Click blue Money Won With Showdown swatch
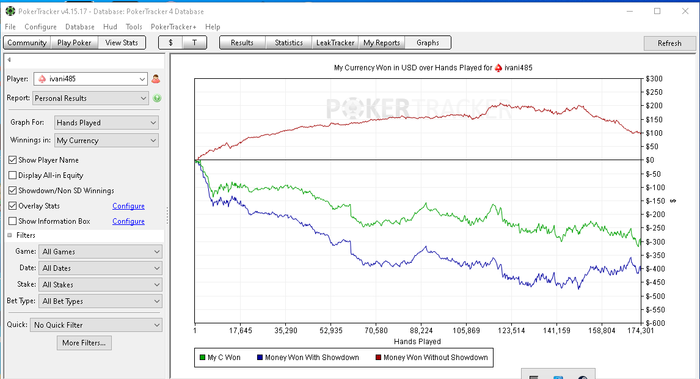This screenshot has width=700, height=379. [260, 358]
